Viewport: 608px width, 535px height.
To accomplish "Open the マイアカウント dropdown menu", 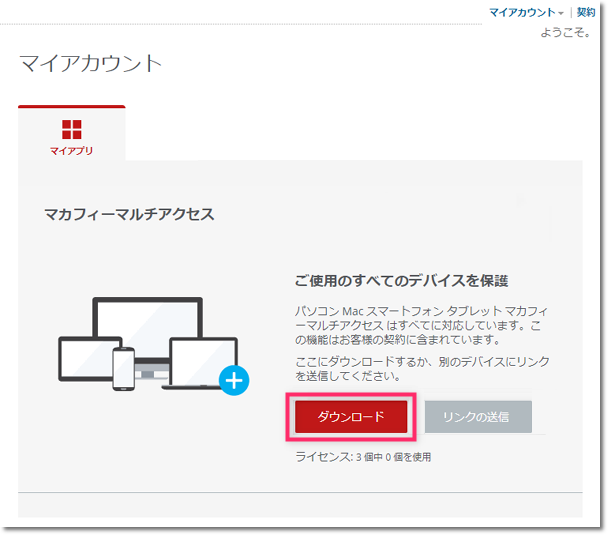I will [526, 12].
